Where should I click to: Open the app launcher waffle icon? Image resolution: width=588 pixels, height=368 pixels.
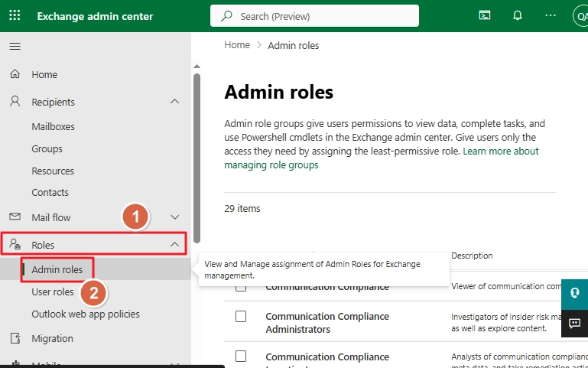(15, 15)
